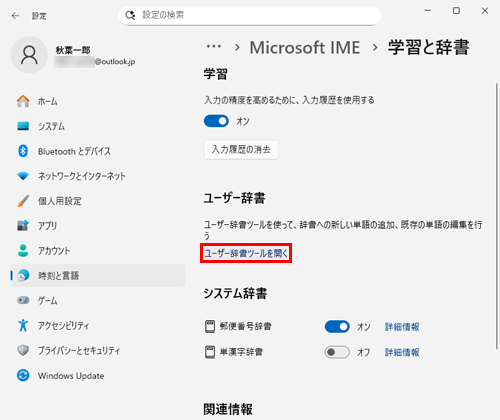The width and height of the screenshot is (500, 420).
Task: Open システム settings page
Action: 98,126
